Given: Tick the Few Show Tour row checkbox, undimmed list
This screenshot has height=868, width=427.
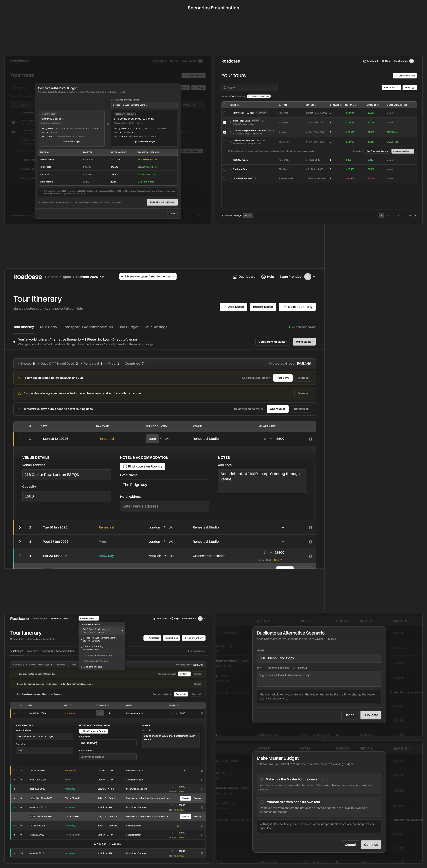Looking at the screenshot, I should [225, 169].
